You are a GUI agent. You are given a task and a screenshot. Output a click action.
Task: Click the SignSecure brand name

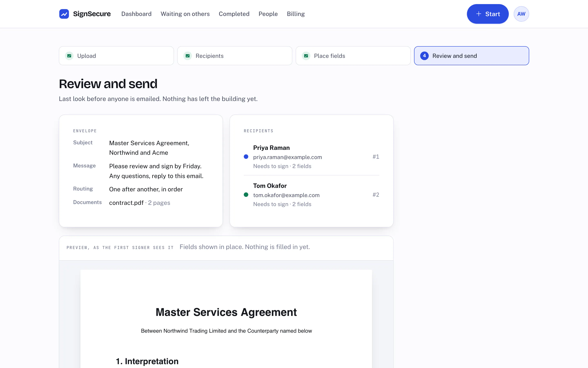[x=92, y=14]
